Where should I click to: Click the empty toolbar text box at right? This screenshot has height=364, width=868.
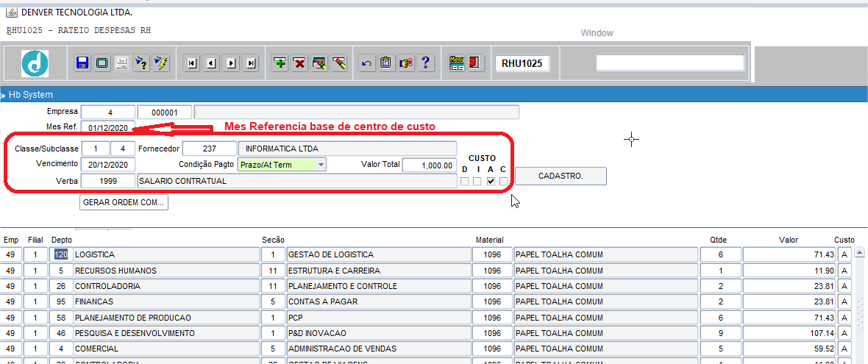tap(670, 63)
